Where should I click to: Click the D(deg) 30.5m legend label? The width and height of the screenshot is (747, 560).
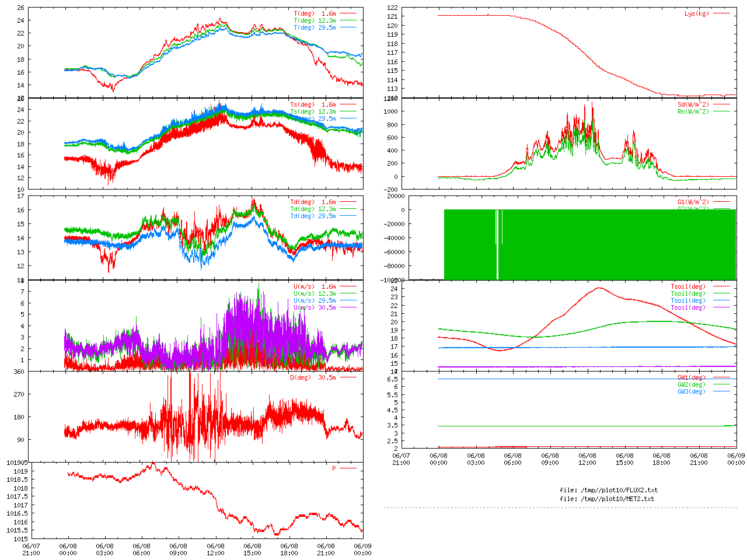click(313, 377)
